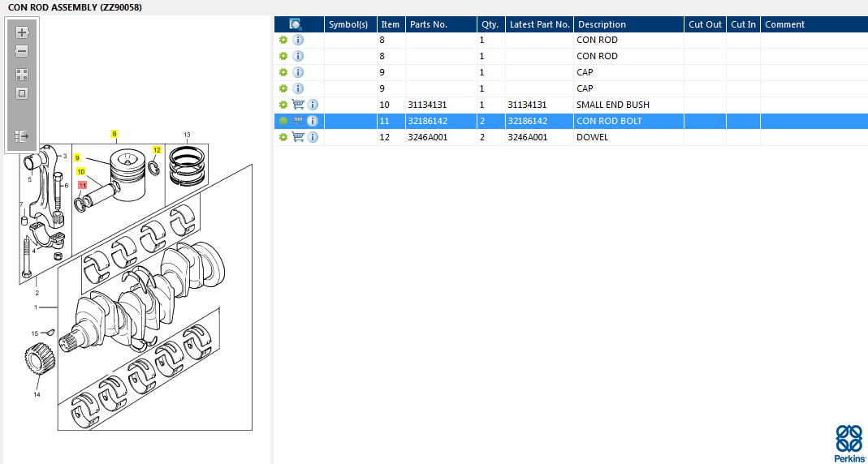The image size is (868, 464).
Task: Click the DOWEL description cell
Action: tap(628, 136)
